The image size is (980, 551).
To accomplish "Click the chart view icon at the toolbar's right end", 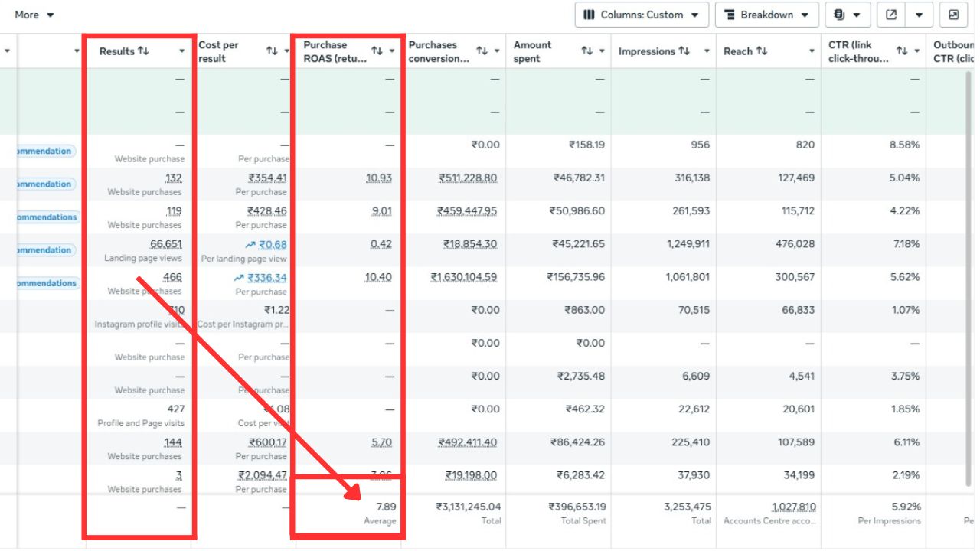I will pyautogui.click(x=953, y=15).
